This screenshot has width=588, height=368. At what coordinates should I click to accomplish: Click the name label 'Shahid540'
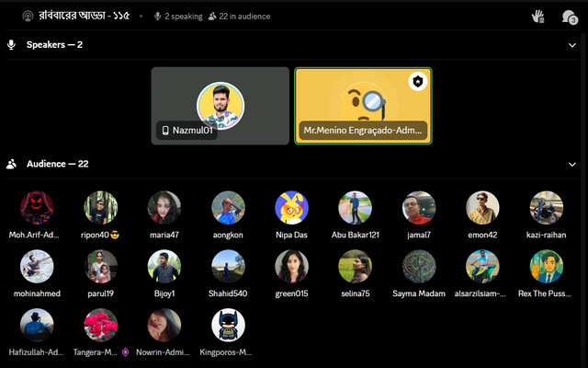pyautogui.click(x=228, y=293)
